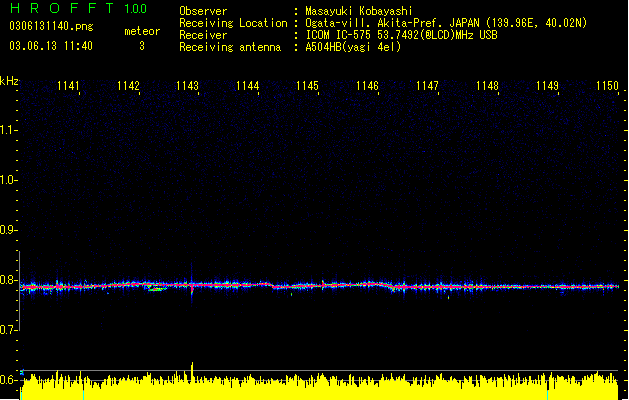Click the meteor count label
629x400 pixels.
coord(142,31)
